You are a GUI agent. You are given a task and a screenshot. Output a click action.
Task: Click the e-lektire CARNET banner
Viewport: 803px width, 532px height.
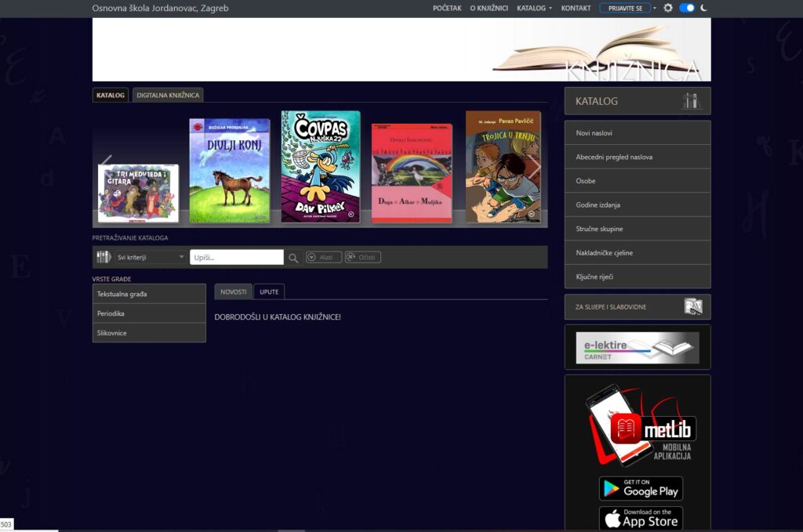[x=637, y=348]
